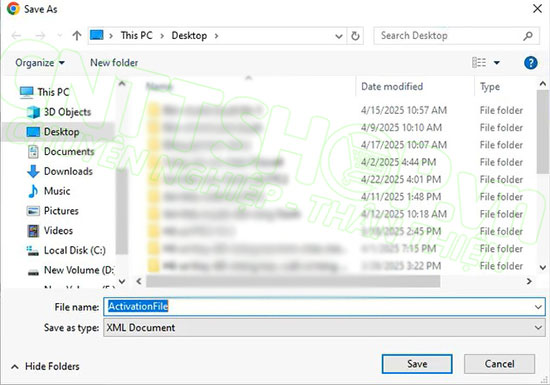
Task: Open the Save as type XML Document dropdown
Action: (324, 328)
